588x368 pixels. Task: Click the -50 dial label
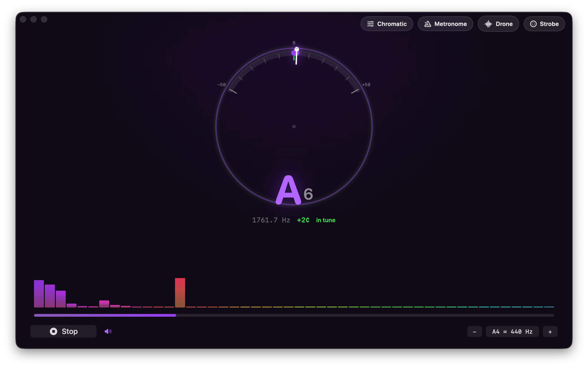(x=221, y=85)
